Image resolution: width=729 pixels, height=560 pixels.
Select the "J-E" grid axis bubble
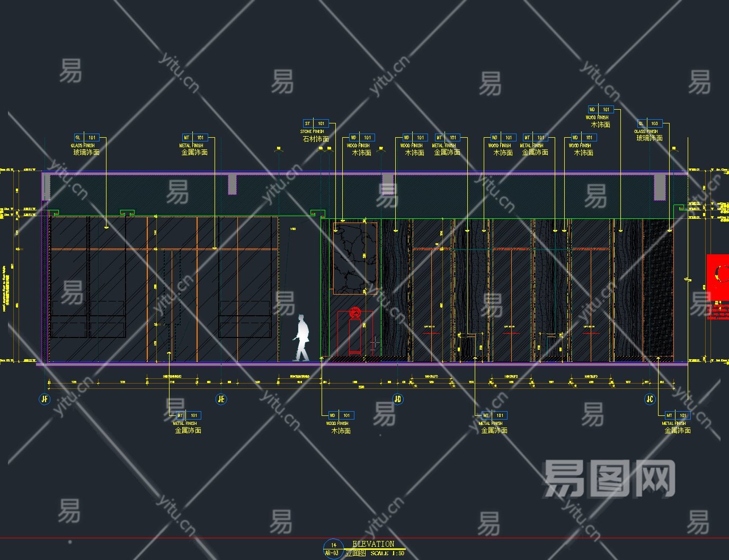pos(221,399)
